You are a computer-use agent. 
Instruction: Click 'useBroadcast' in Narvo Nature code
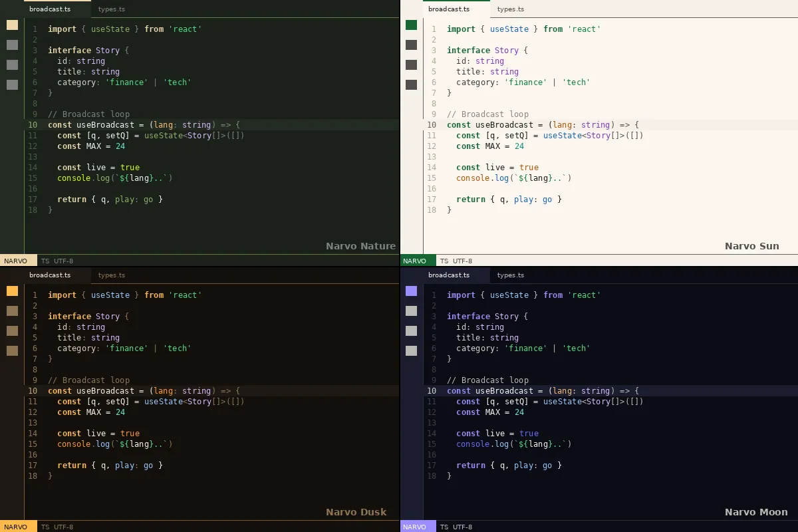tap(105, 125)
